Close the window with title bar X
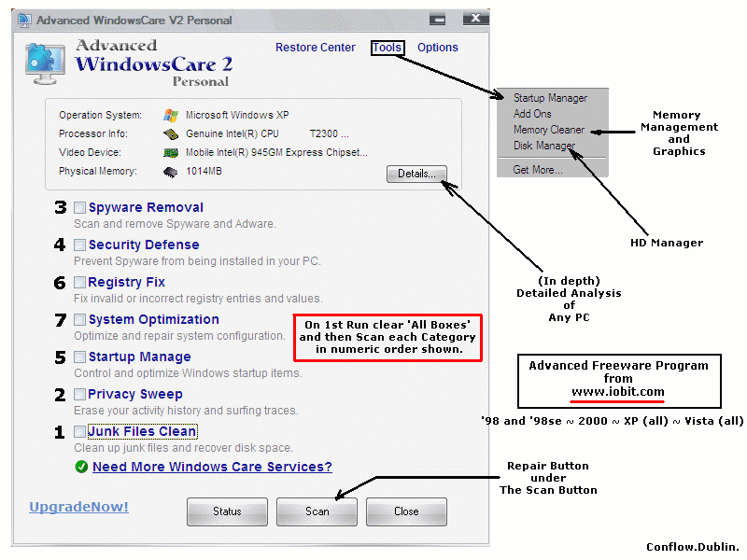Screen dimensions: 747x560 [475, 19]
